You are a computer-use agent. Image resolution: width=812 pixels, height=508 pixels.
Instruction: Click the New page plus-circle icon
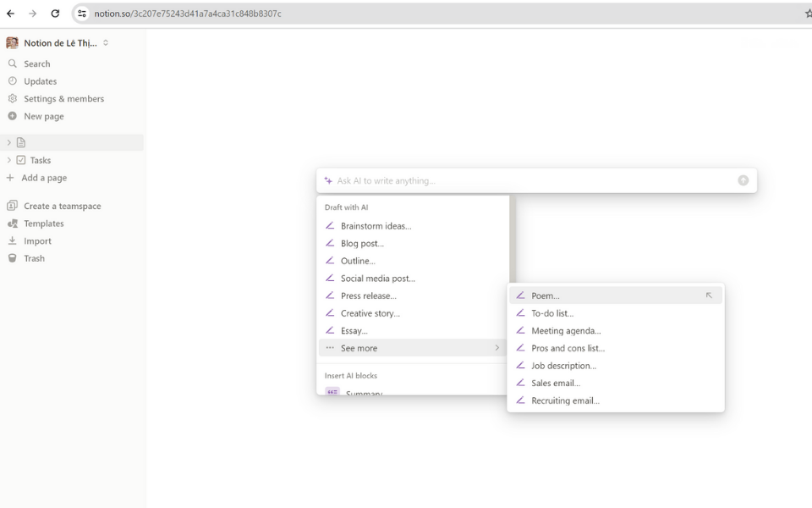point(13,116)
